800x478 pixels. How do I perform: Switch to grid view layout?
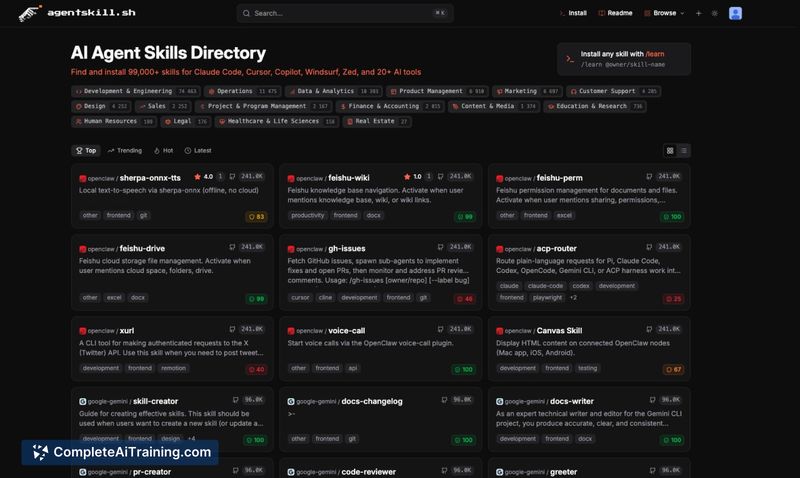pyautogui.click(x=670, y=151)
